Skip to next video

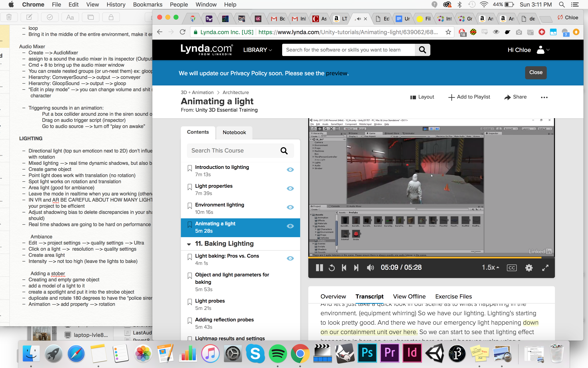click(356, 268)
